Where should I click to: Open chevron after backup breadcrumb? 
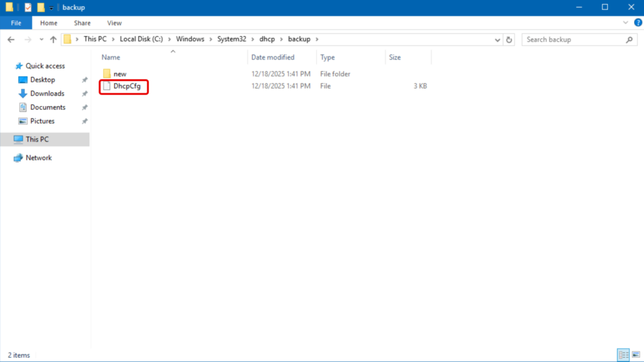317,40
